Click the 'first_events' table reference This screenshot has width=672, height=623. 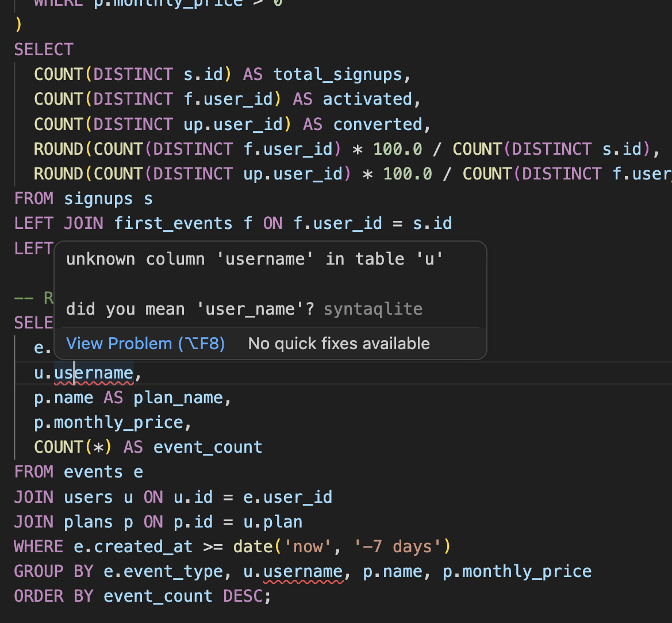pos(172,223)
